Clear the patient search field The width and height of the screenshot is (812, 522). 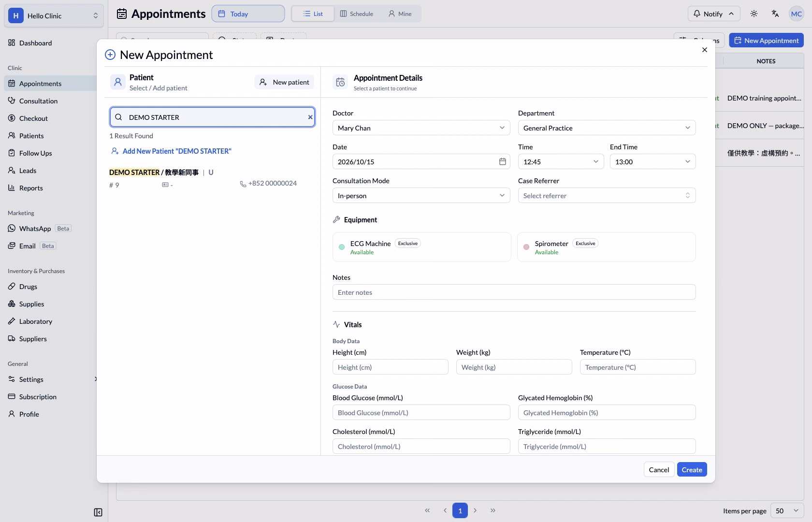click(310, 117)
